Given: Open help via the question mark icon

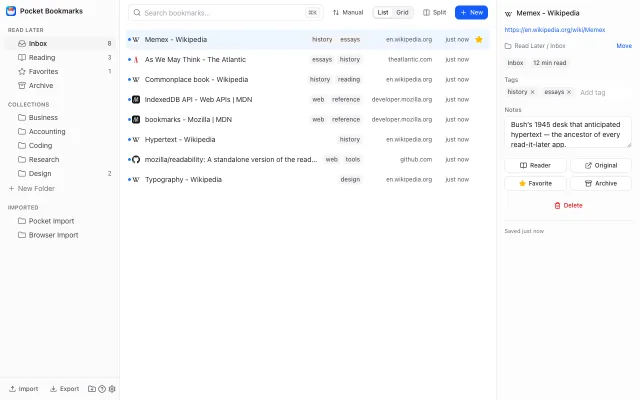Looking at the screenshot, I should click(102, 389).
